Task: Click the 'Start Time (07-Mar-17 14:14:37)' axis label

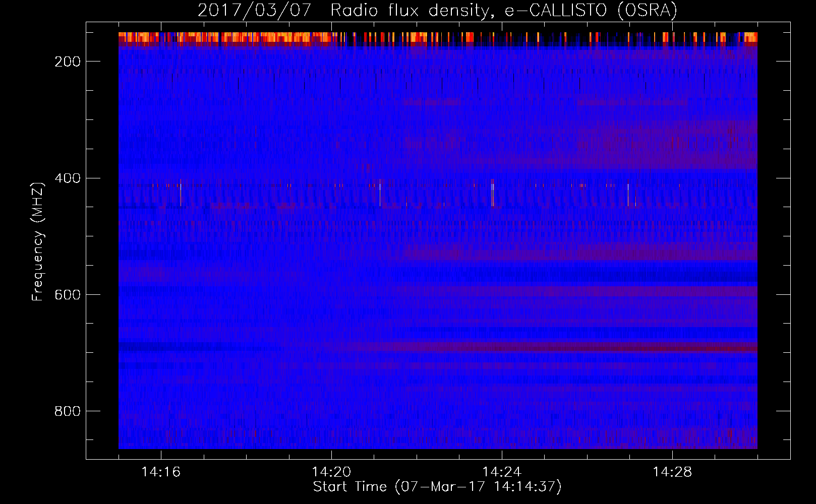Action: tap(437, 487)
